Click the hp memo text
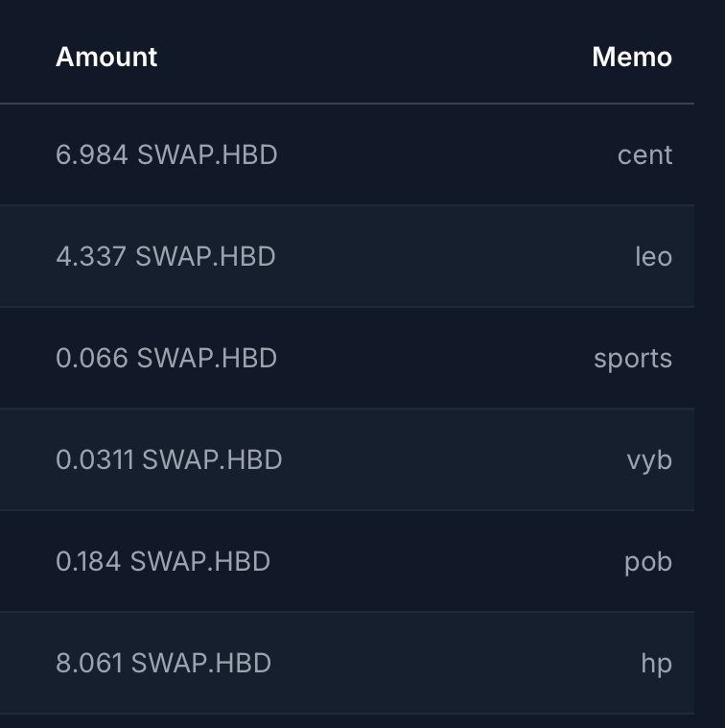 click(x=656, y=664)
